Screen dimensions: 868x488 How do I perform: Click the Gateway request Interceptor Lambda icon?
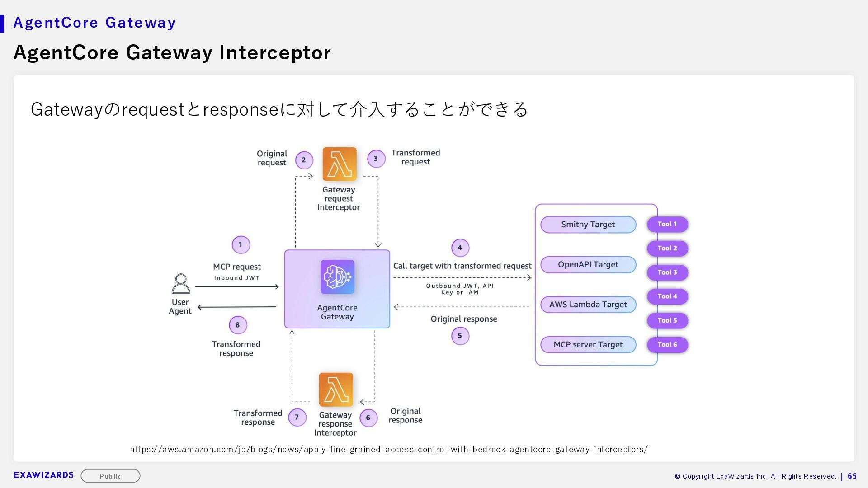click(x=339, y=164)
